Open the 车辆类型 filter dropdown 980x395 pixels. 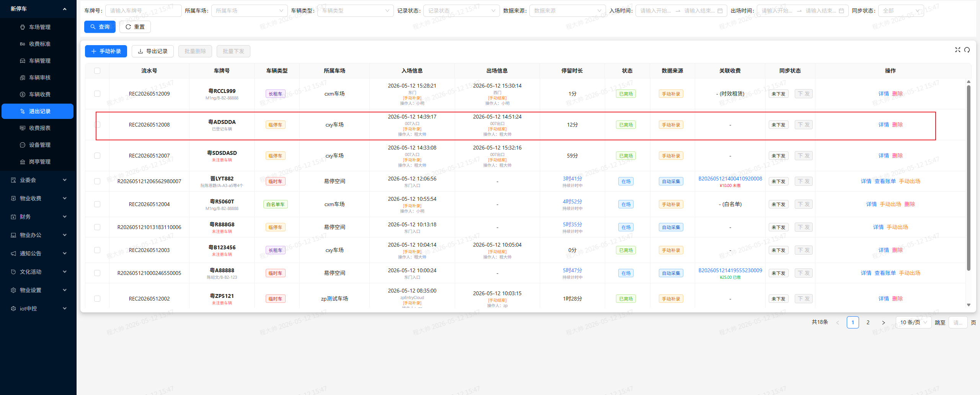[x=356, y=11]
